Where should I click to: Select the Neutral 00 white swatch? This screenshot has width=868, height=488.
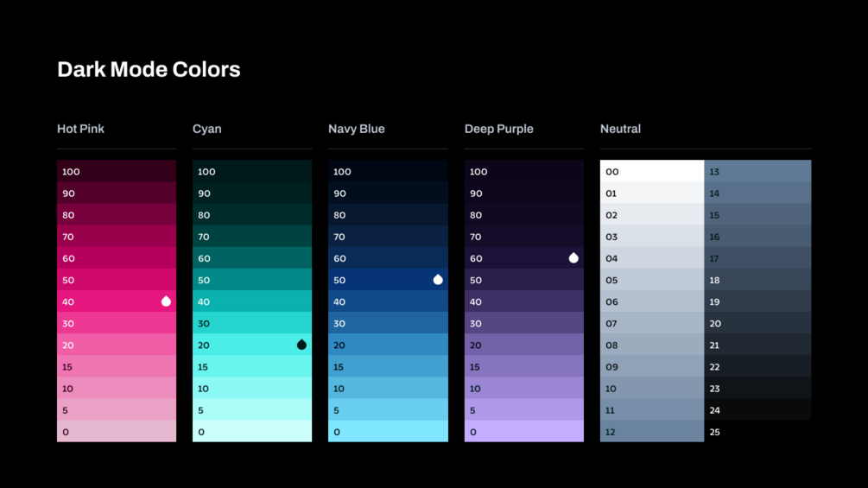(x=652, y=171)
